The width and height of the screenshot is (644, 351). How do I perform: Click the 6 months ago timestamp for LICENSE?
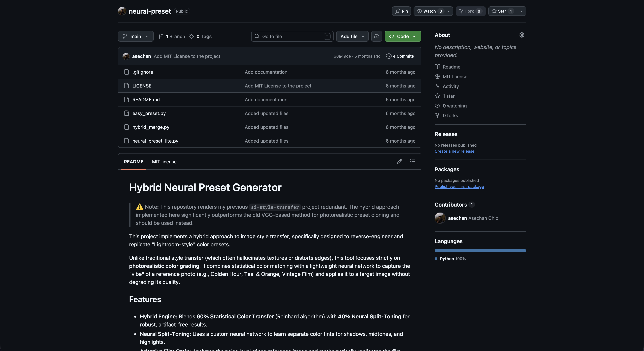[400, 86]
